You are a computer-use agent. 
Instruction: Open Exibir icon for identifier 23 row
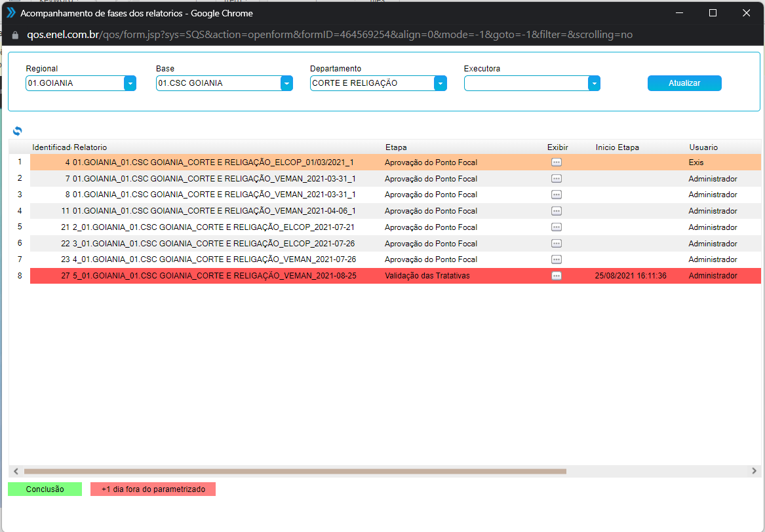point(556,259)
